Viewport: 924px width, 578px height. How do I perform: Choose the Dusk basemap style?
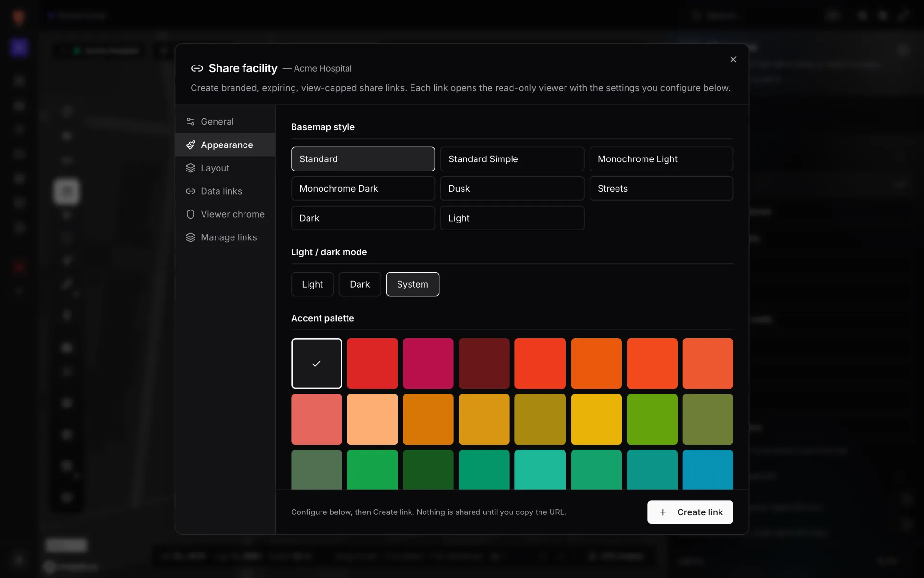click(512, 188)
